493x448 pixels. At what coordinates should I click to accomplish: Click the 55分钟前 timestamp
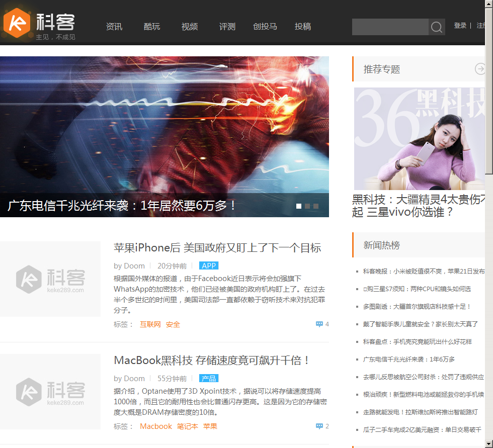coord(172,378)
